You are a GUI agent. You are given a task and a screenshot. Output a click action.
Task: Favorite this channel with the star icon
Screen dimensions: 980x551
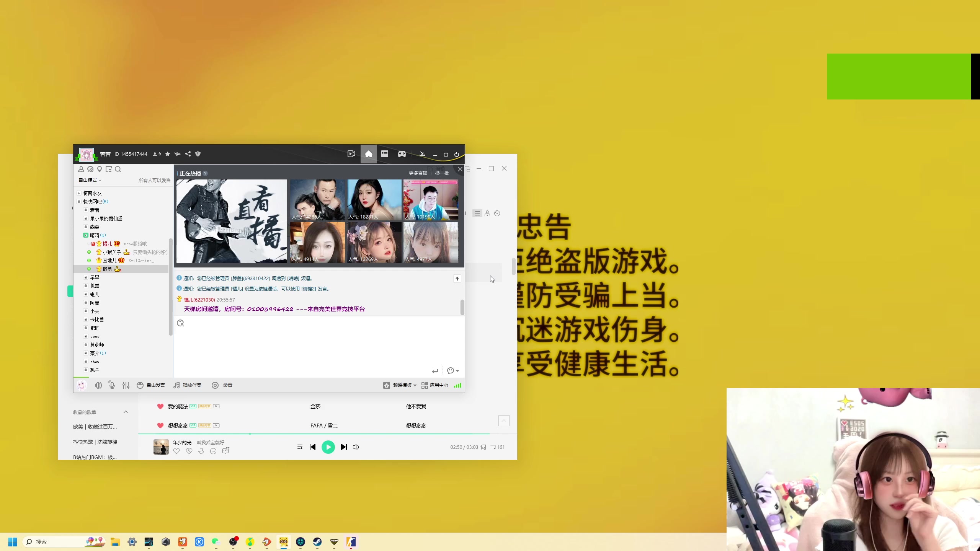pos(167,154)
